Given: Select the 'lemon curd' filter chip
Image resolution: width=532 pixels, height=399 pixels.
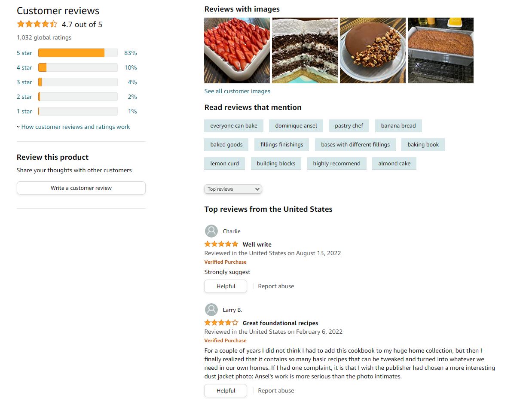Looking at the screenshot, I should pos(224,163).
